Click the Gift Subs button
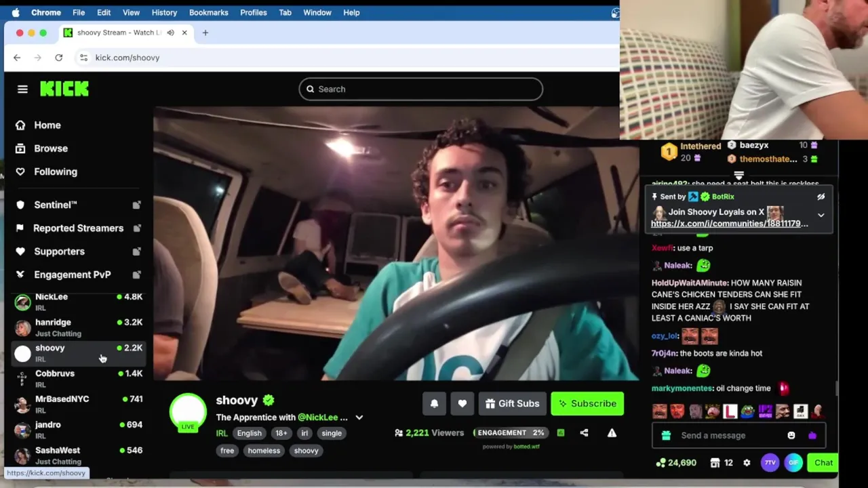The width and height of the screenshot is (868, 488). coord(513,403)
